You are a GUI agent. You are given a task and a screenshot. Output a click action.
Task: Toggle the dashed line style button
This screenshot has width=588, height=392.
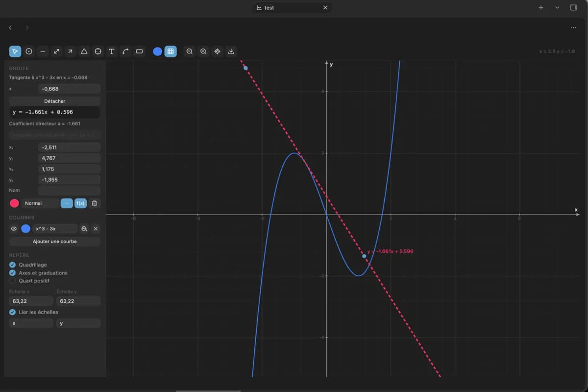tap(67, 203)
